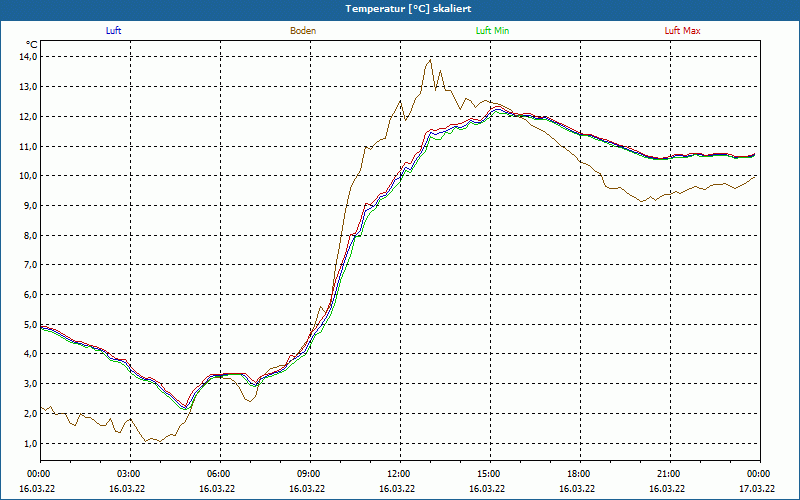Click the 13,0 y-axis value
The image size is (800, 500).
[29, 87]
